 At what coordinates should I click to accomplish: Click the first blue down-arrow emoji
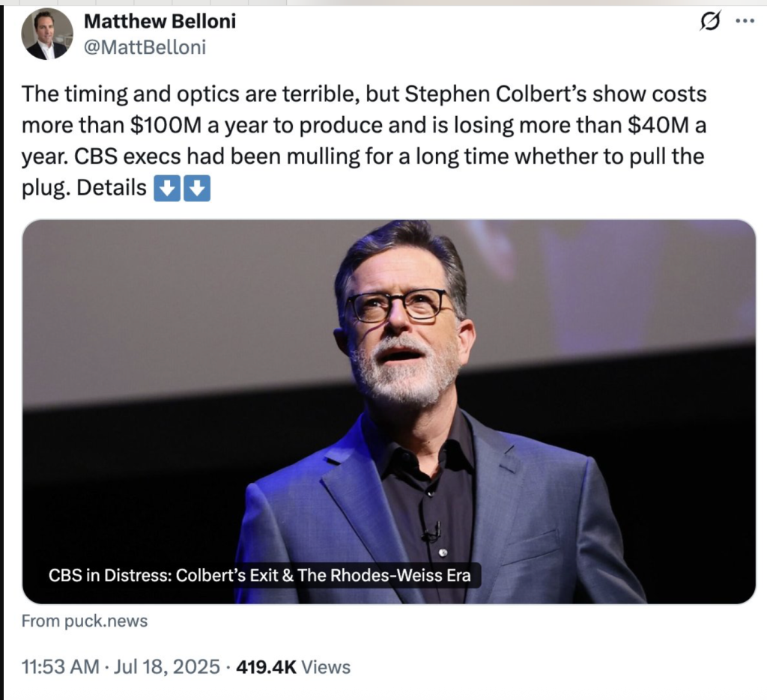166,188
